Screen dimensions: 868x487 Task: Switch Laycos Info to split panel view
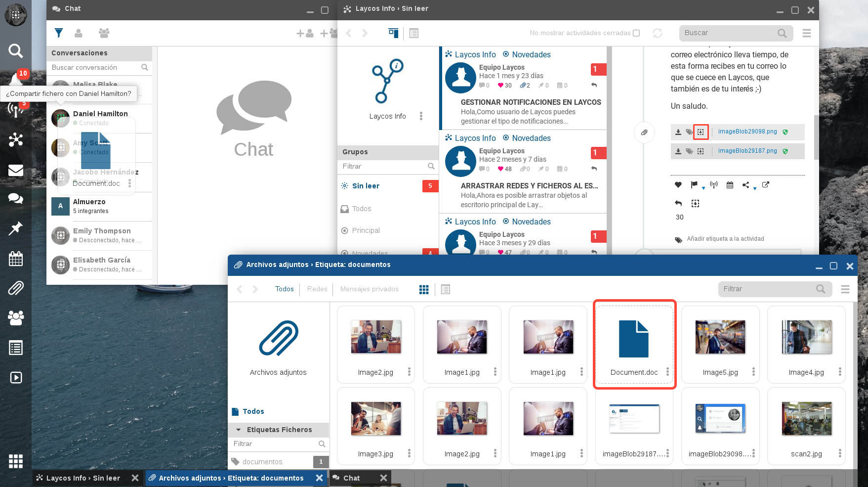(393, 33)
